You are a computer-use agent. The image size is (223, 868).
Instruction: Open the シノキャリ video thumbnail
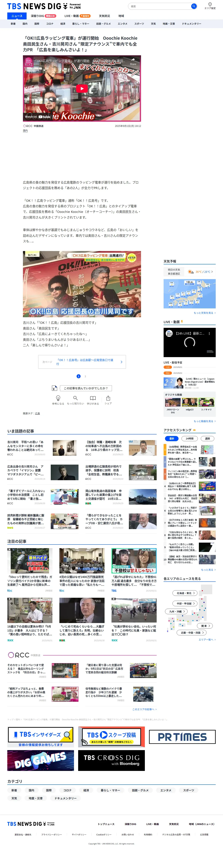tap(207, 402)
